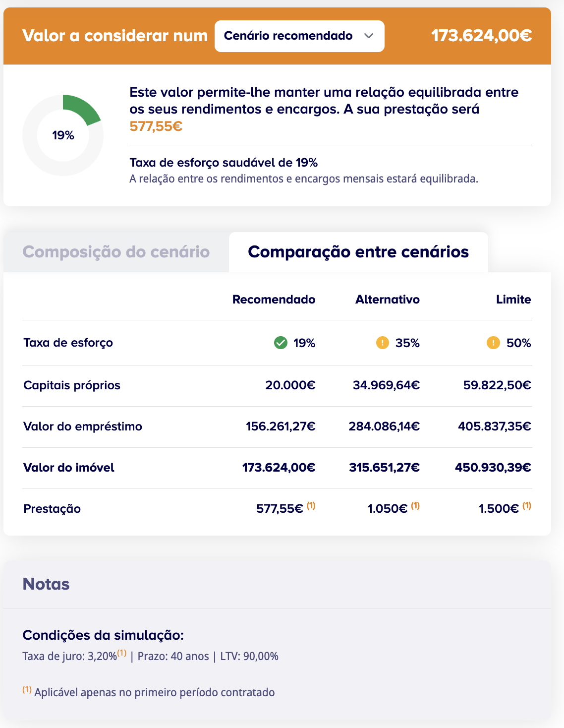Click the Alternativo column header
Screen dimensions: 564x728
387,300
